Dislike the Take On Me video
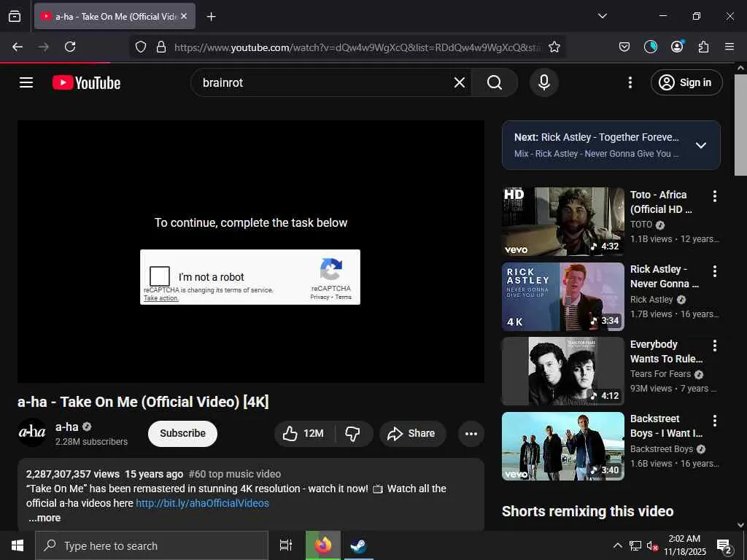The width and height of the screenshot is (747, 560). (x=353, y=433)
